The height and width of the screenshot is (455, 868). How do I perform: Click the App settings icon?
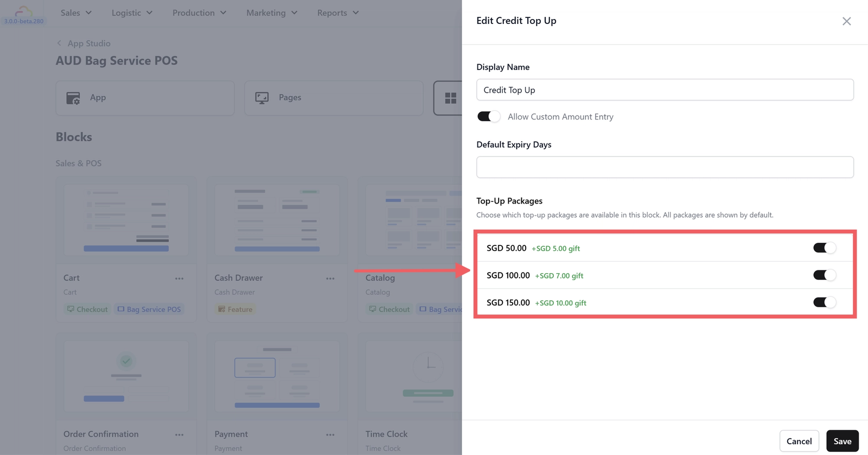[x=73, y=98]
